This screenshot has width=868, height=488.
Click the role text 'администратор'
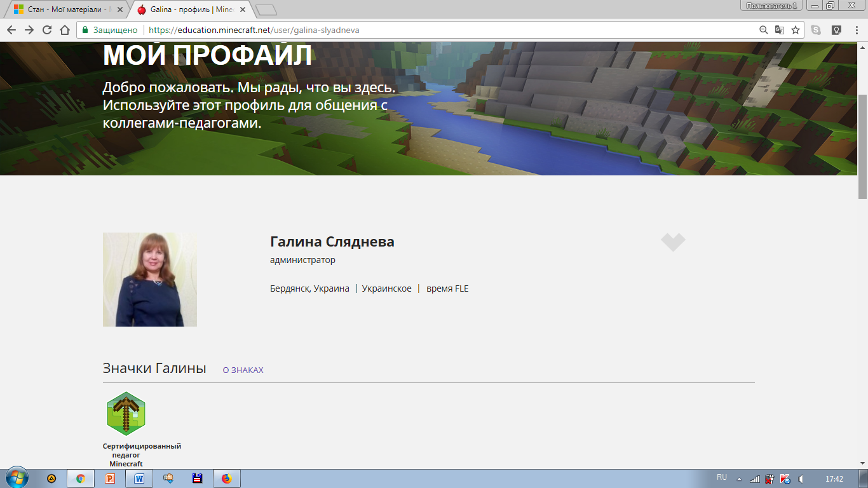pyautogui.click(x=302, y=260)
